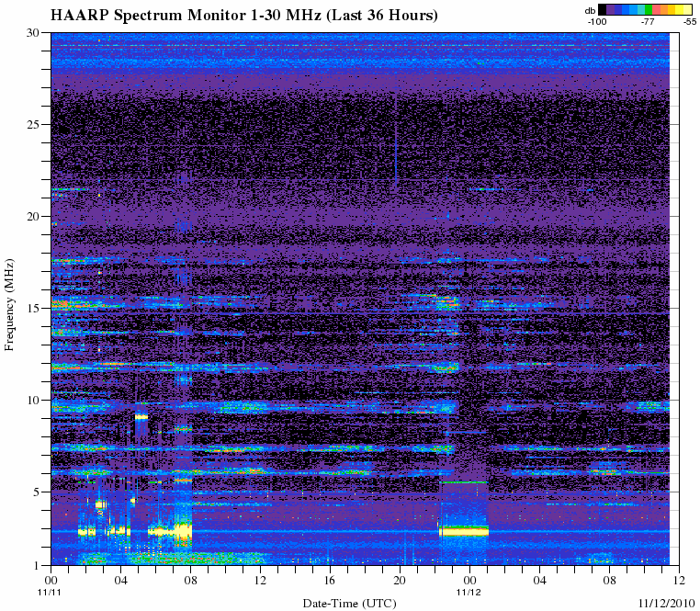Click the "25" frequency tick label
700x611 pixels.
(35, 124)
